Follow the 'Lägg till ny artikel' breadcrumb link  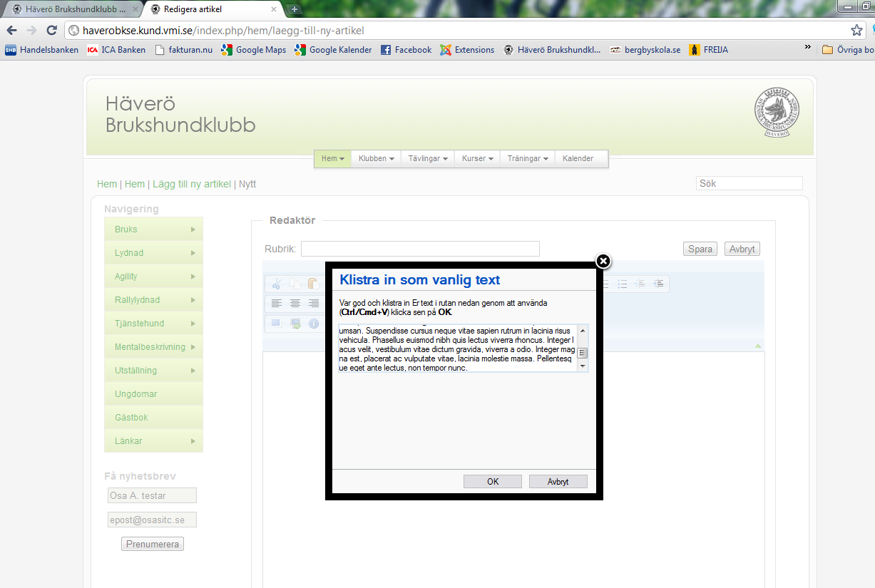tap(192, 184)
